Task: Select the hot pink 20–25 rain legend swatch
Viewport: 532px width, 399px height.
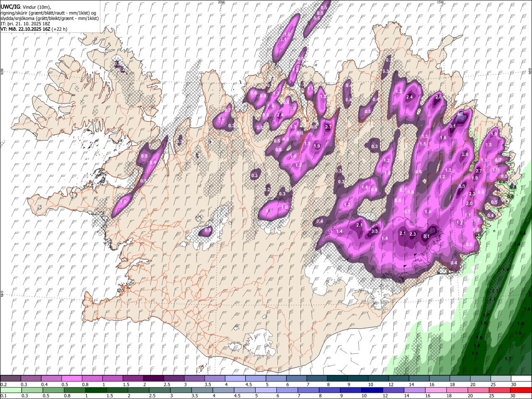Action: (478, 390)
